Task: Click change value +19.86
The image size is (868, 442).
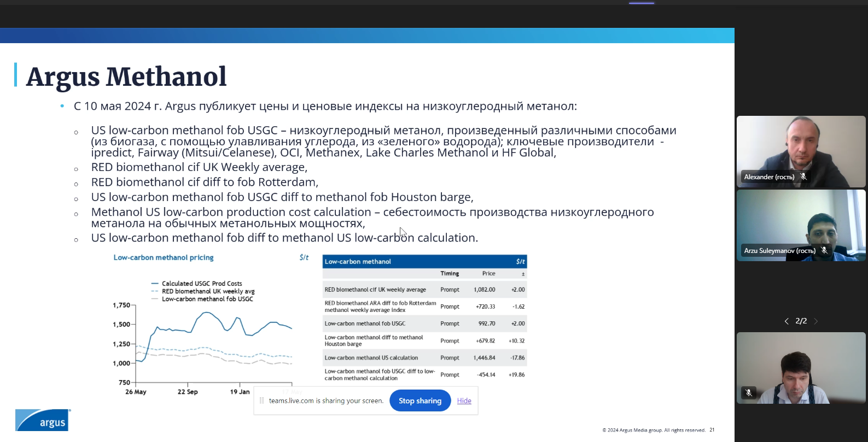Action: [x=516, y=375]
